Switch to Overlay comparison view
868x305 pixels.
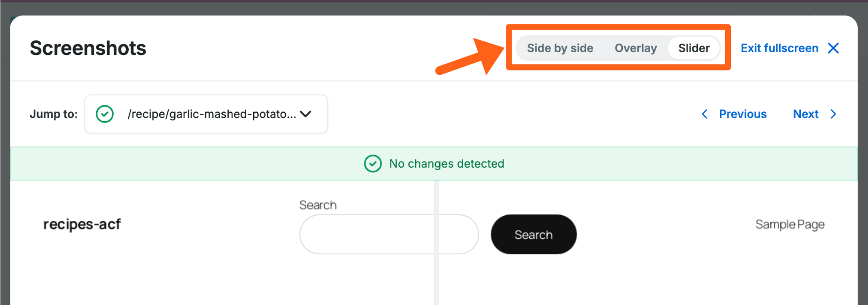pyautogui.click(x=635, y=48)
